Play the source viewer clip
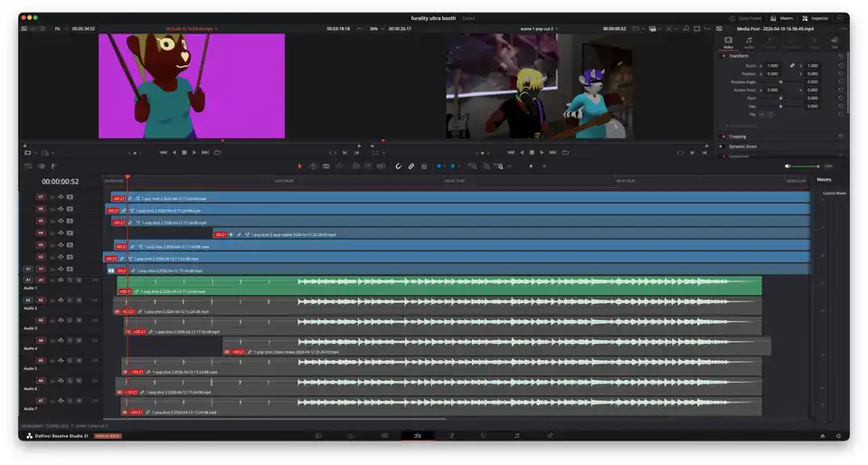 click(194, 152)
